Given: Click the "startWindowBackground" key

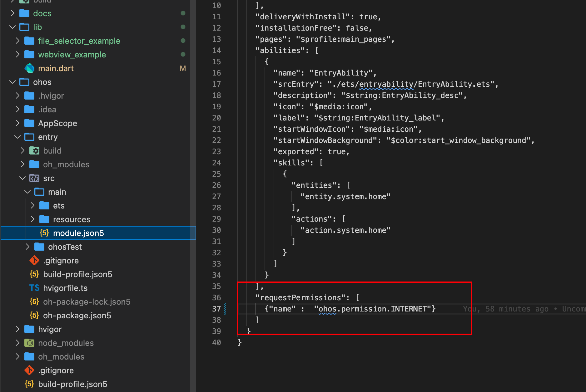Looking at the screenshot, I should point(325,140).
